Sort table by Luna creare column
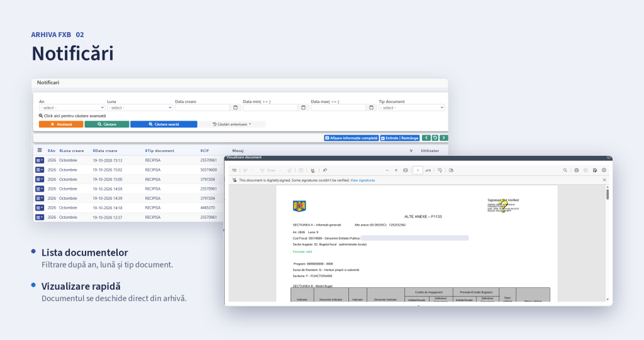Screen dimensions: 644x340 tap(72, 151)
